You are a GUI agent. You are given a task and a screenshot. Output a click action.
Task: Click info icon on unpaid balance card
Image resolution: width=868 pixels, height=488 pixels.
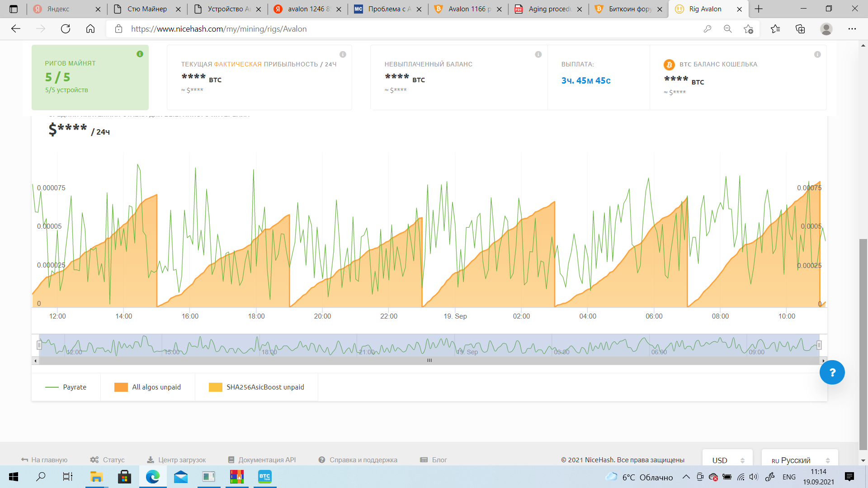click(538, 55)
